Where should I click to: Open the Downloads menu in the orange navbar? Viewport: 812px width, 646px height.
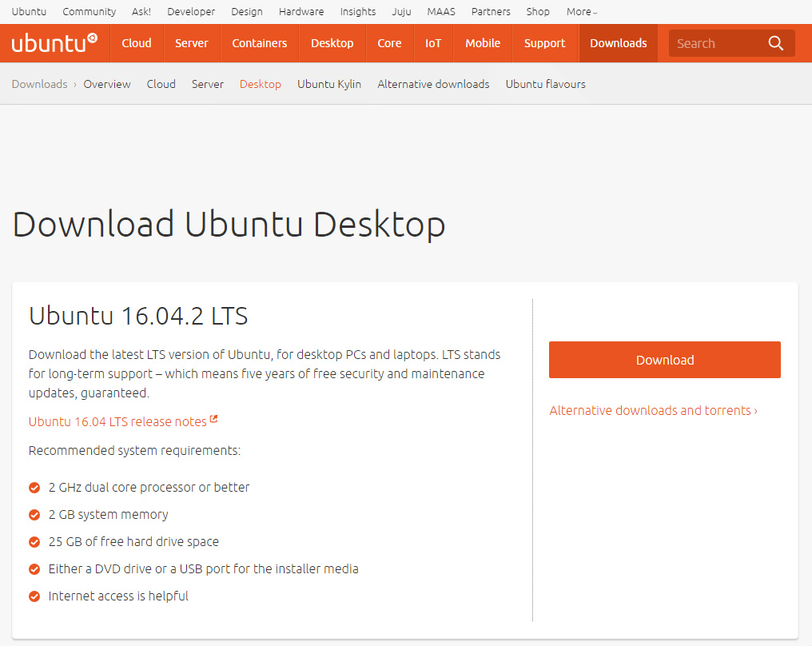(618, 43)
